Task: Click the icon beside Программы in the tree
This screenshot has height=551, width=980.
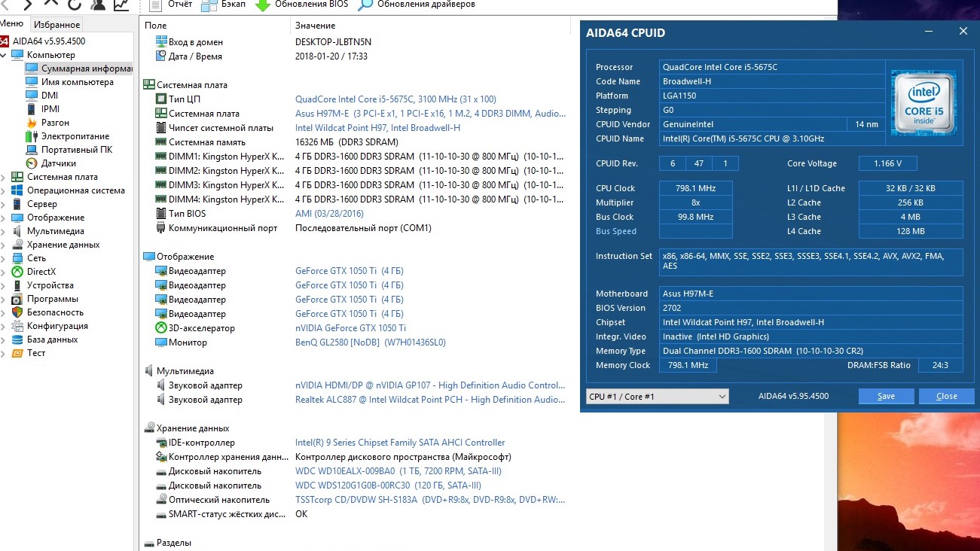Action: [17, 299]
